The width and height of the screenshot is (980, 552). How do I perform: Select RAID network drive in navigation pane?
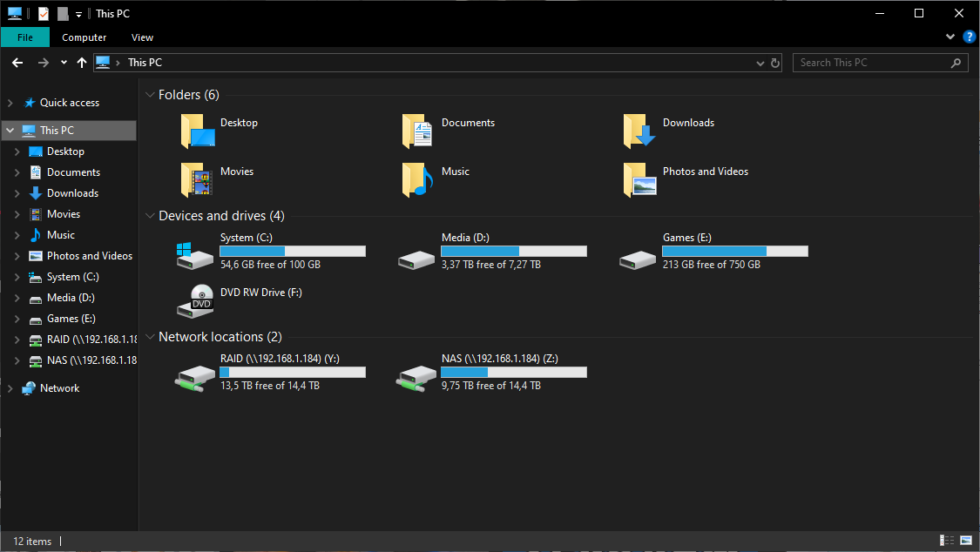click(x=91, y=340)
